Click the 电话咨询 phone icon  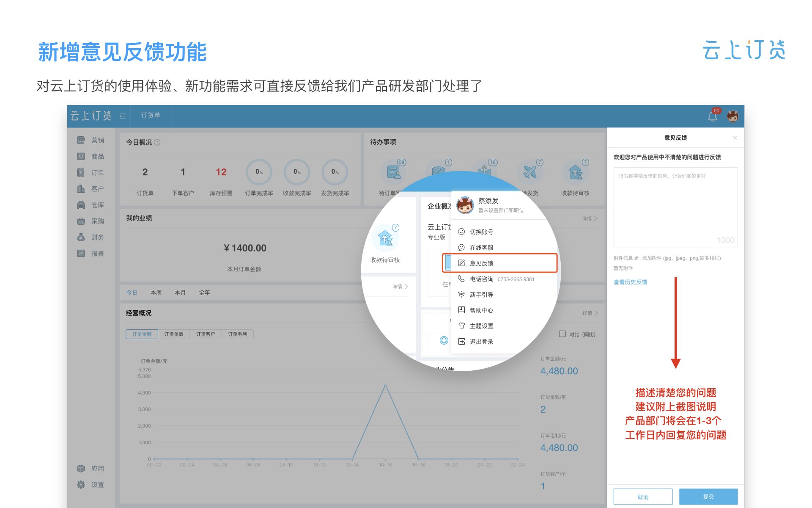pyautogui.click(x=461, y=279)
